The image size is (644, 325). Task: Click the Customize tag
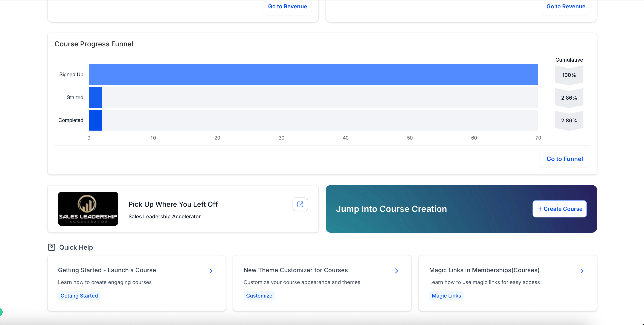(259, 296)
